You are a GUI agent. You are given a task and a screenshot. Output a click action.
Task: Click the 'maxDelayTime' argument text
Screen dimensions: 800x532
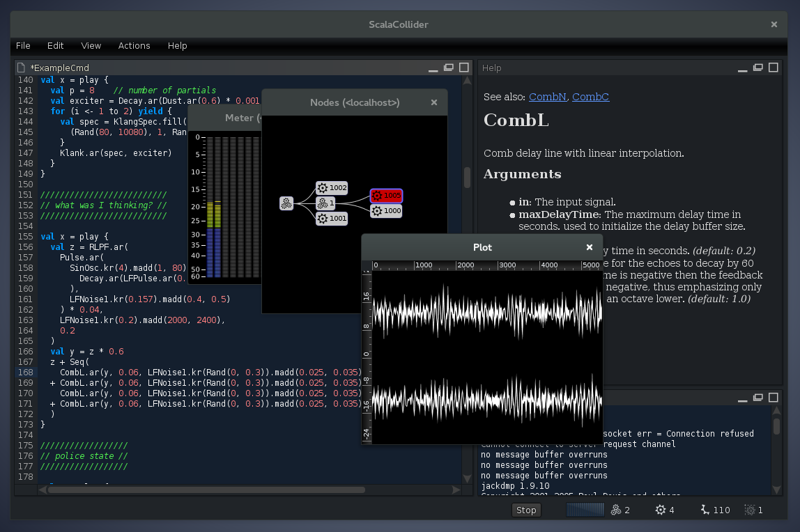click(558, 214)
